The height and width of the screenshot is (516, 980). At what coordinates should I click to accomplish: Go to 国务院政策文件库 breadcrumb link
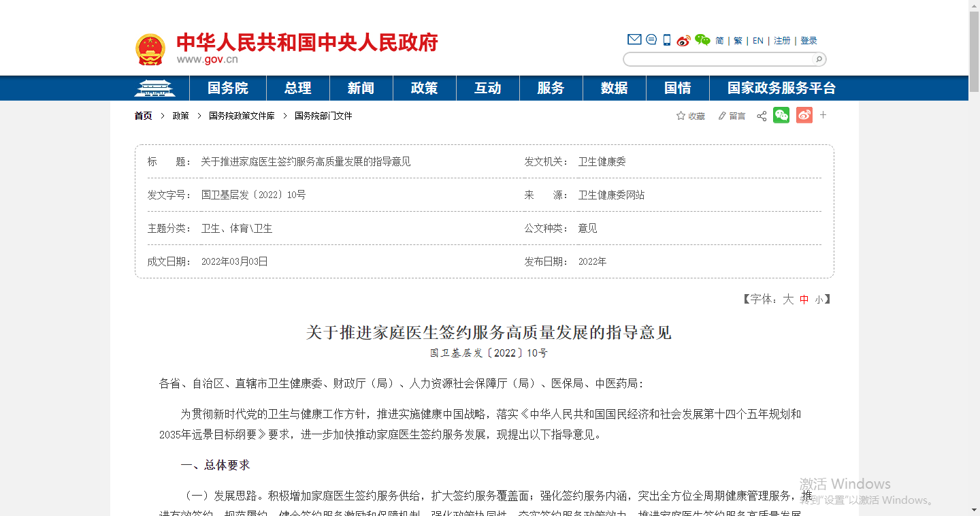pyautogui.click(x=242, y=116)
